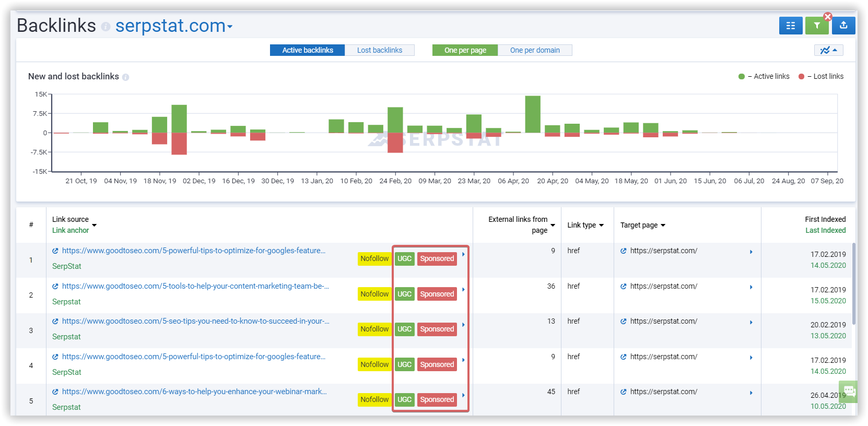Open the column settings list icon
The image size is (868, 426).
(791, 26)
